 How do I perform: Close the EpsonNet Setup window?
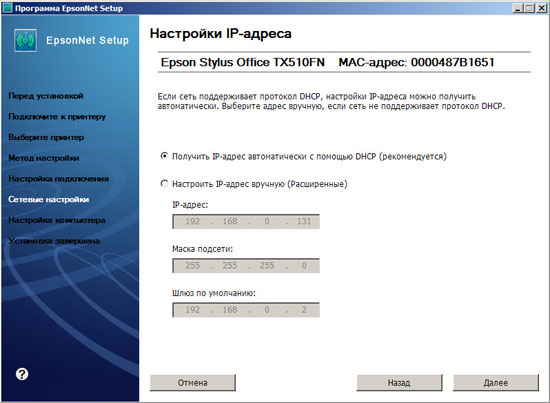click(x=541, y=8)
